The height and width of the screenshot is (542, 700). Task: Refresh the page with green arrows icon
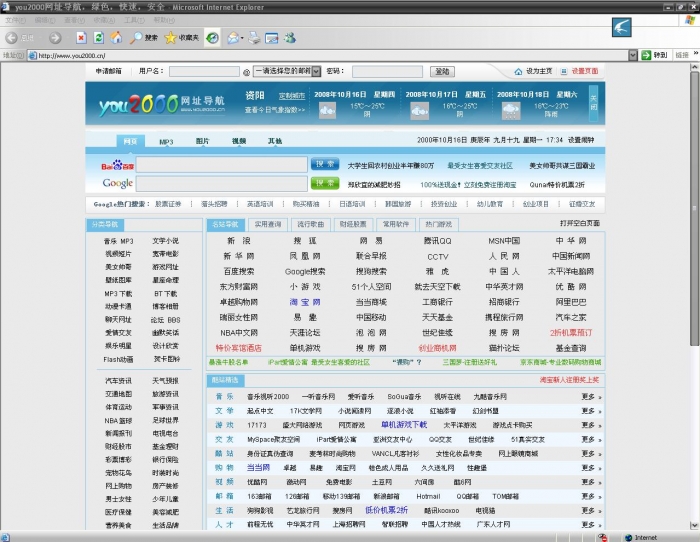pos(99,38)
